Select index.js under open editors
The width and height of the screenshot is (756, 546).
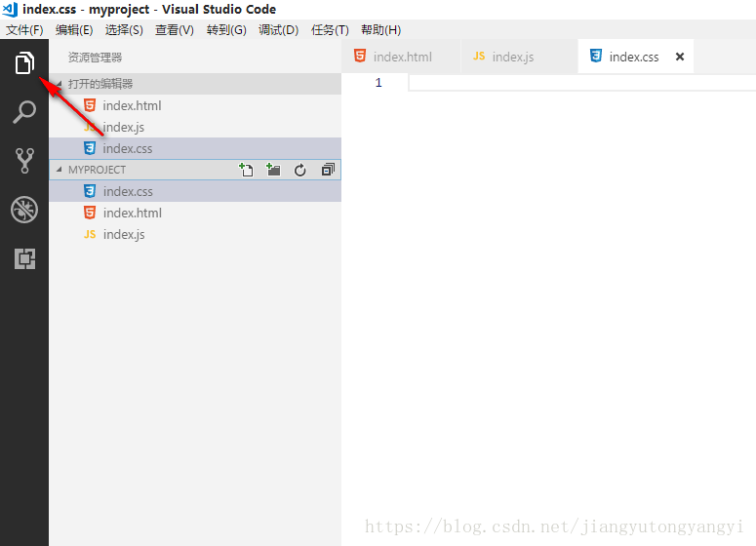(x=195, y=127)
